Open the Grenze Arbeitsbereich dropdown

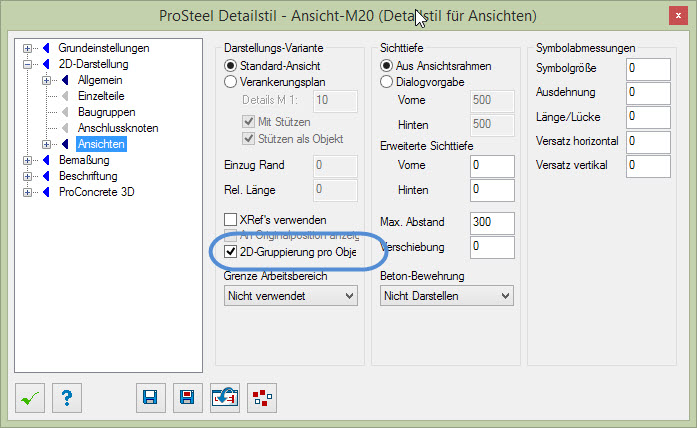(291, 296)
